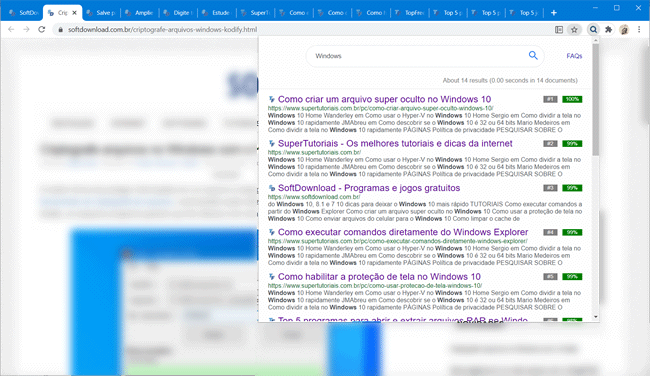Switch to the TopFreeware tab
The width and height of the screenshot is (650, 376).
point(410,13)
